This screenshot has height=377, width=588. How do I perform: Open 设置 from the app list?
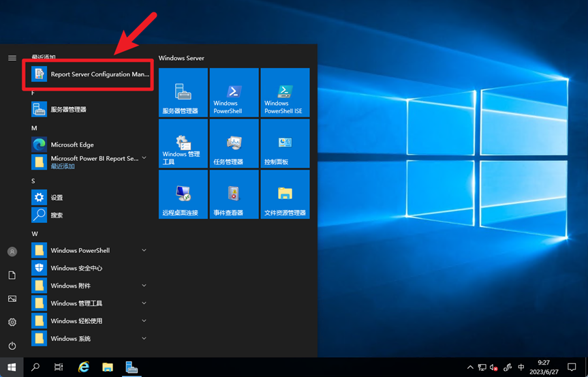57,198
